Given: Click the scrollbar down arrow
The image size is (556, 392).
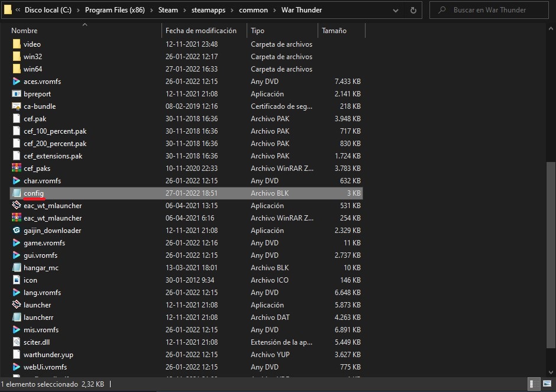Looking at the screenshot, I should [x=551, y=372].
